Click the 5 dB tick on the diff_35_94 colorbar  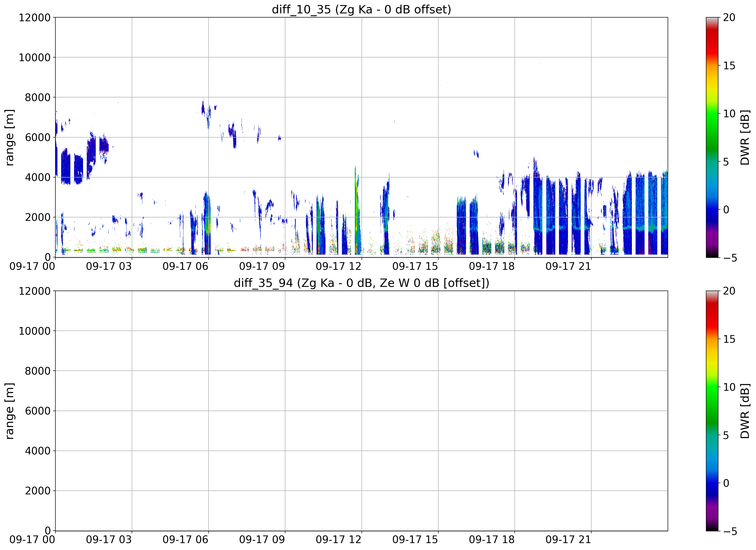(726, 435)
